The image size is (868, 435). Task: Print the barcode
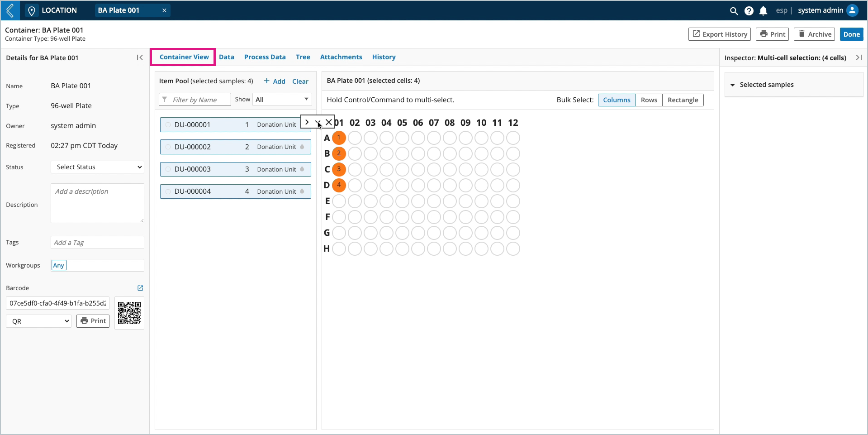coord(93,321)
